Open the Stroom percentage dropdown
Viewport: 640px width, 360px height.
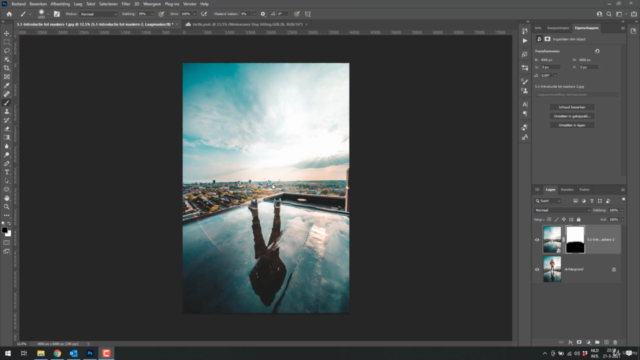click(194, 14)
